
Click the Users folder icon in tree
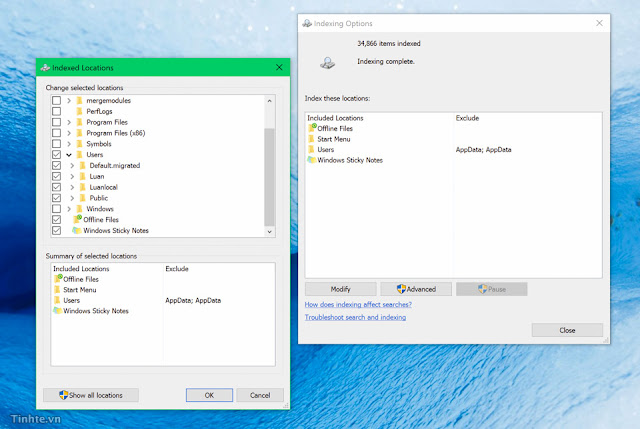80,154
